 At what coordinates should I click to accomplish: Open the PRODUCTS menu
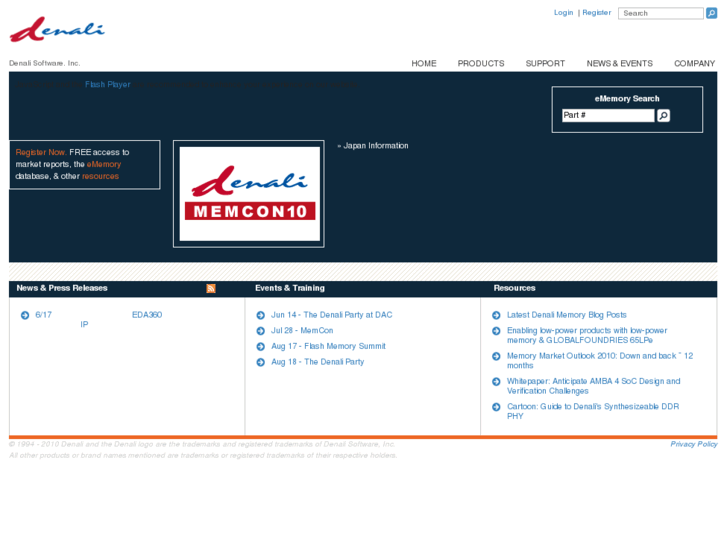tap(481, 64)
